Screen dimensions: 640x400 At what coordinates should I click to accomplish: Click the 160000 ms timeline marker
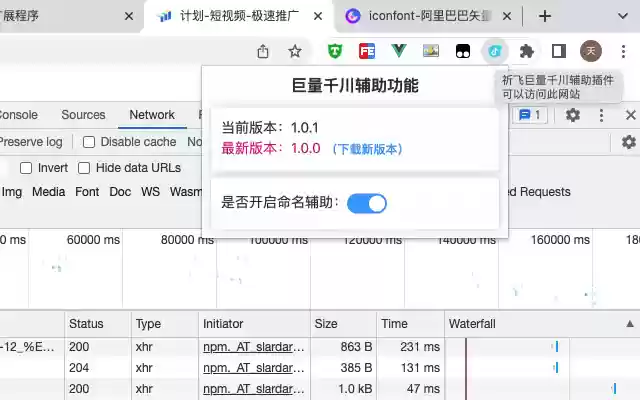(x=560, y=240)
